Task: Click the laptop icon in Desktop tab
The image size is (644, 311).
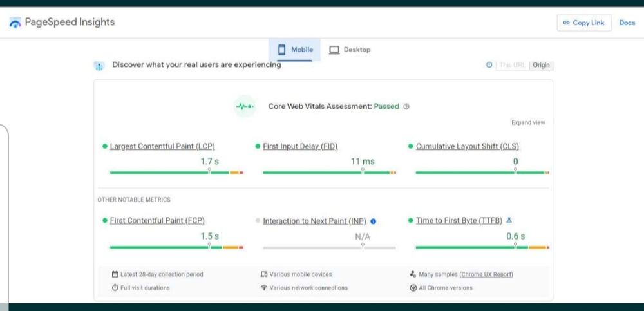Action: (x=334, y=50)
